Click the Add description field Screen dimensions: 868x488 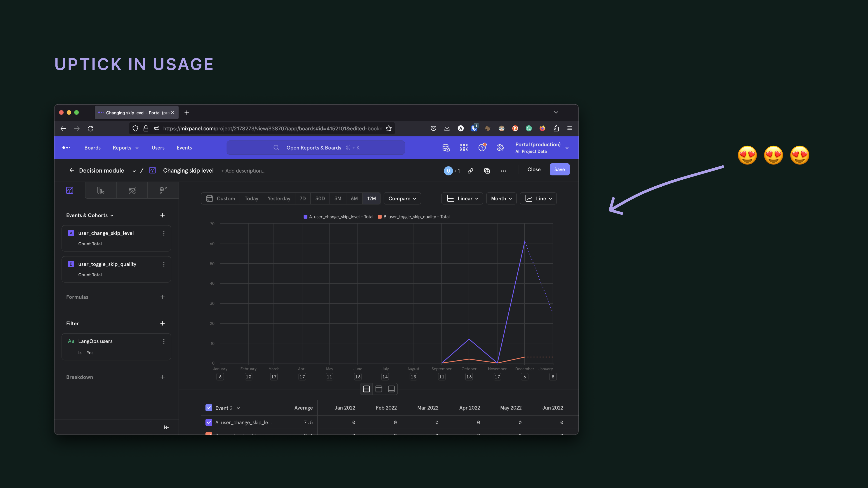tap(243, 171)
